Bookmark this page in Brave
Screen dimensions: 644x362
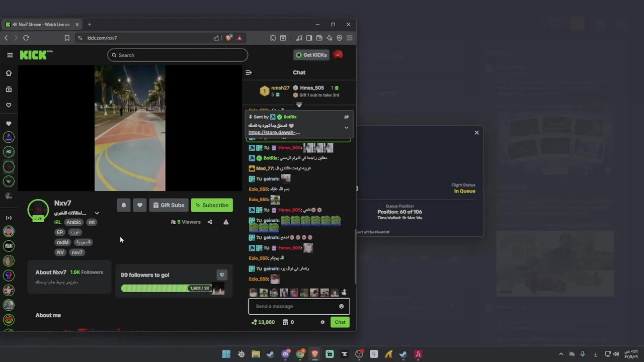coord(67,38)
